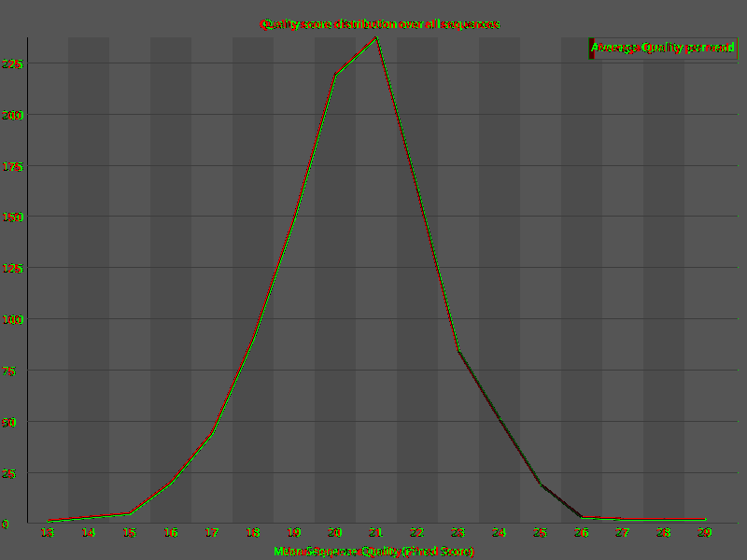The image size is (747, 560).
Task: Select the x-axis tick label 27
Action: pos(623,532)
